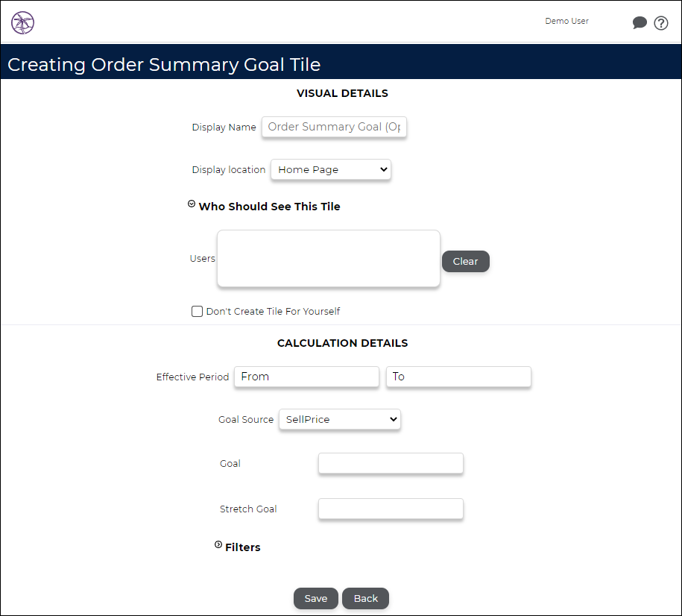The height and width of the screenshot is (616, 682).
Task: Click the Goal input field
Action: (390, 463)
